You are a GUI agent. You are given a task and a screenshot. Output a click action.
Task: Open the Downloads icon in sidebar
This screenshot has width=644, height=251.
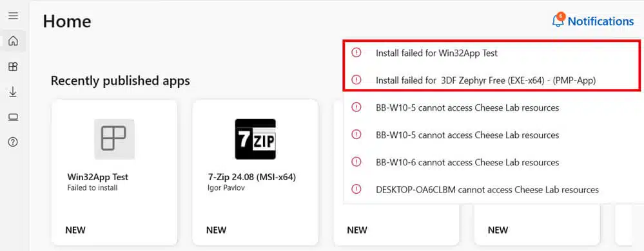tap(13, 92)
